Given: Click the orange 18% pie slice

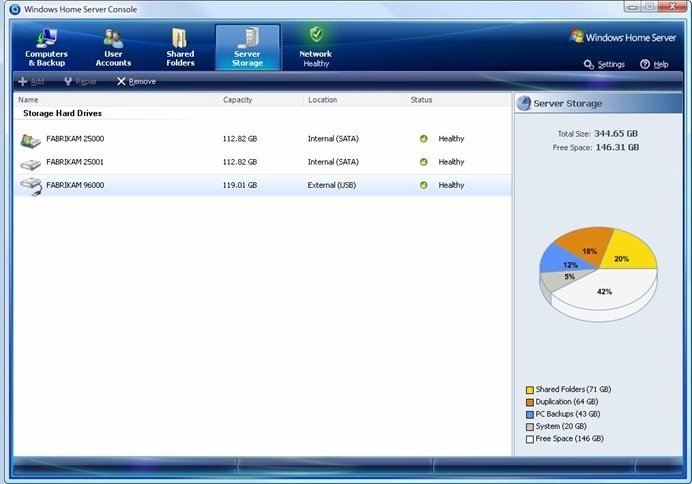Looking at the screenshot, I should (x=585, y=243).
